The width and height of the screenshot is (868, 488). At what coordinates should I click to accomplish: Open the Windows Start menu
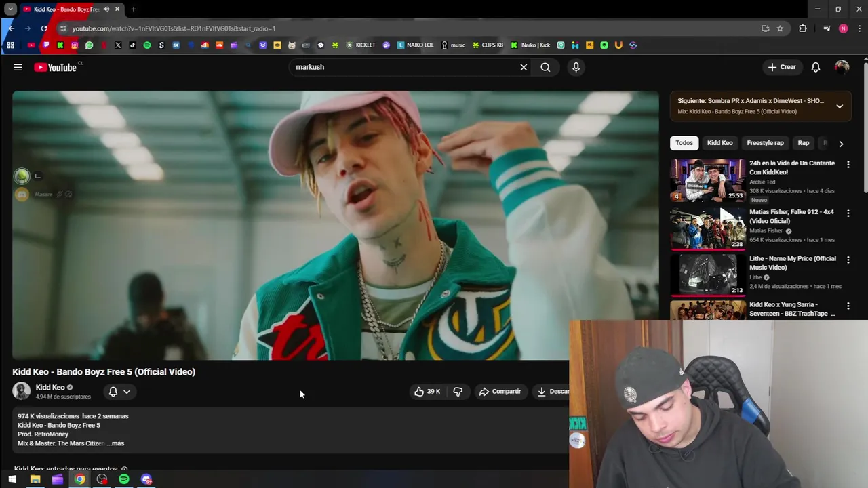click(12, 479)
